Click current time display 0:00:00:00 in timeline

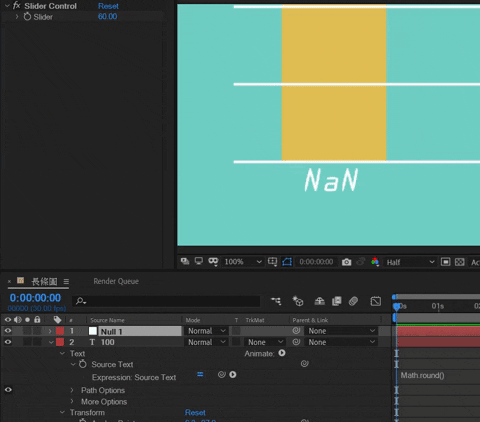pyautogui.click(x=35, y=298)
